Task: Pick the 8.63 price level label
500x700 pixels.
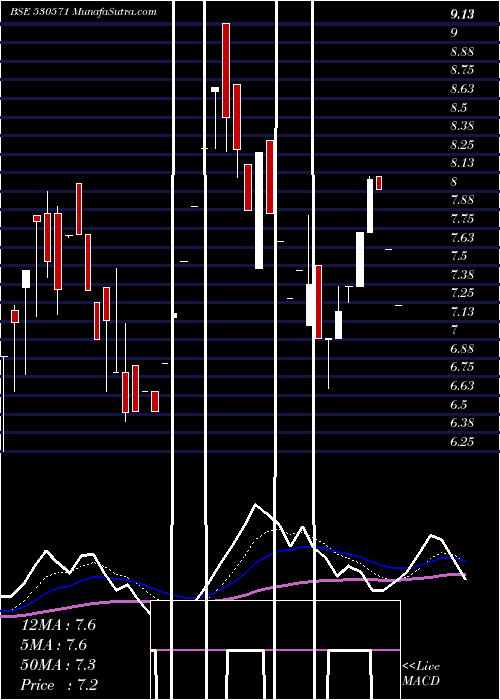Action: pos(462,89)
